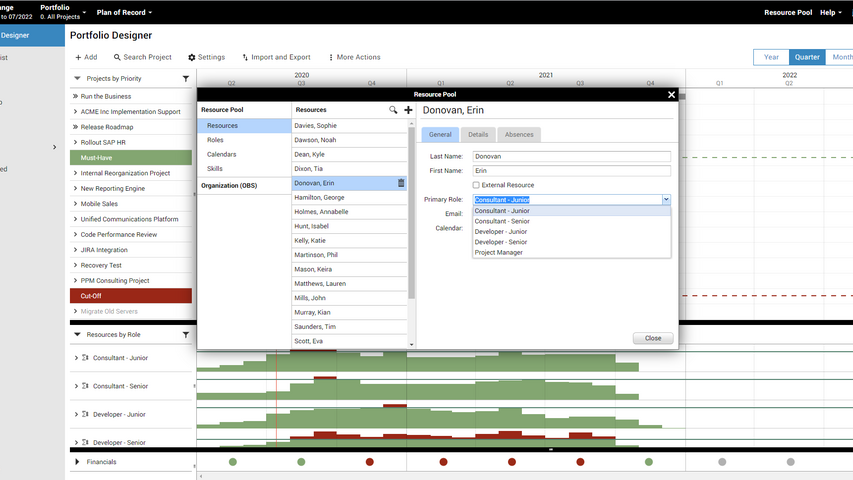Expand the Run the Business project
The width and height of the screenshot is (853, 480).
coord(75,97)
